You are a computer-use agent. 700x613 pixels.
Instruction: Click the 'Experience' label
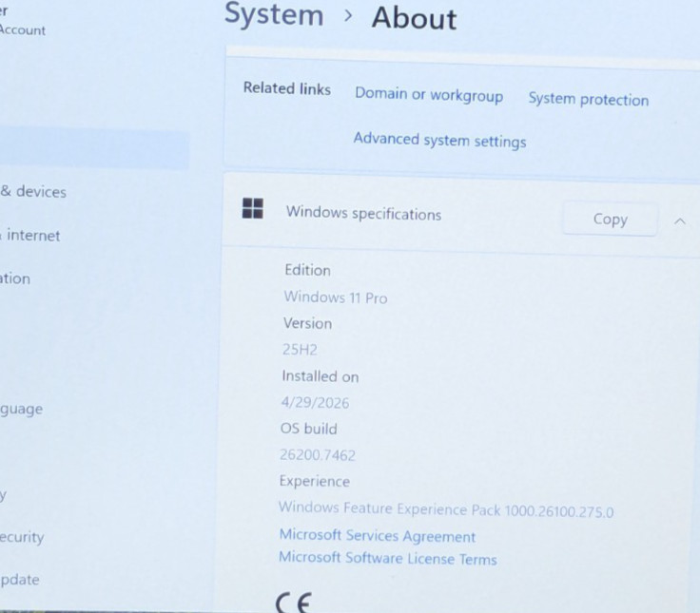pos(314,481)
